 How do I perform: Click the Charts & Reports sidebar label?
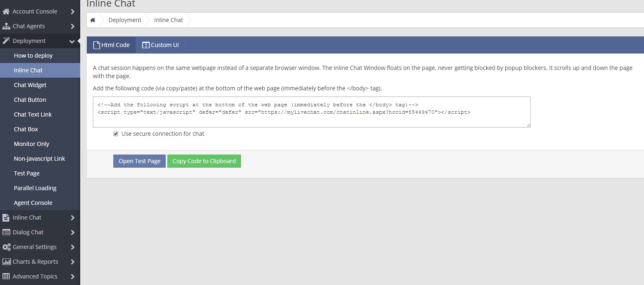click(x=35, y=262)
